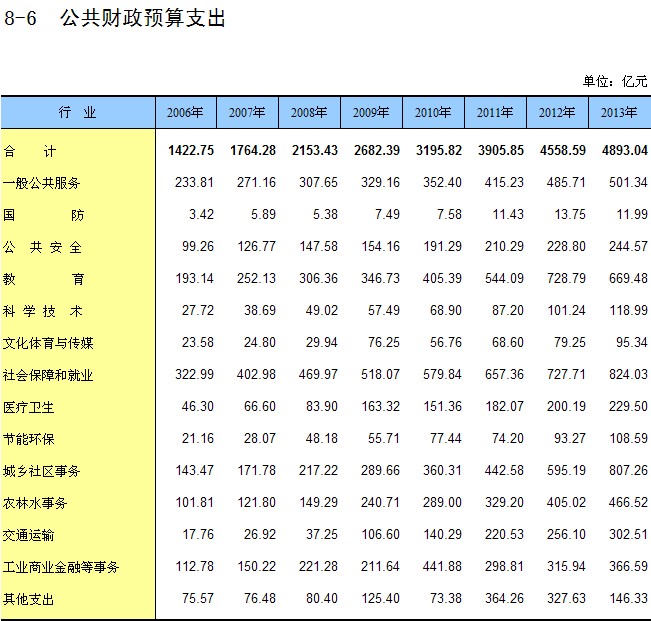
Task: Click cell 75.57 in 其他支出 row
Action: [198, 598]
